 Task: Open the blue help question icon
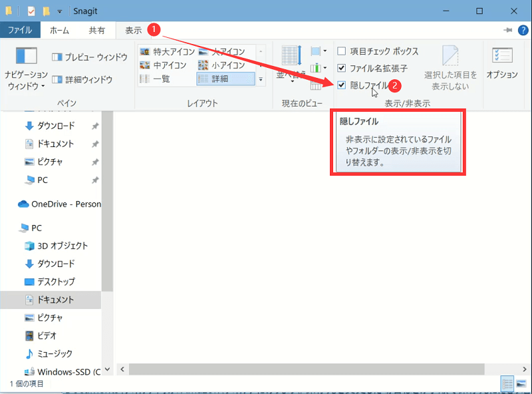523,30
